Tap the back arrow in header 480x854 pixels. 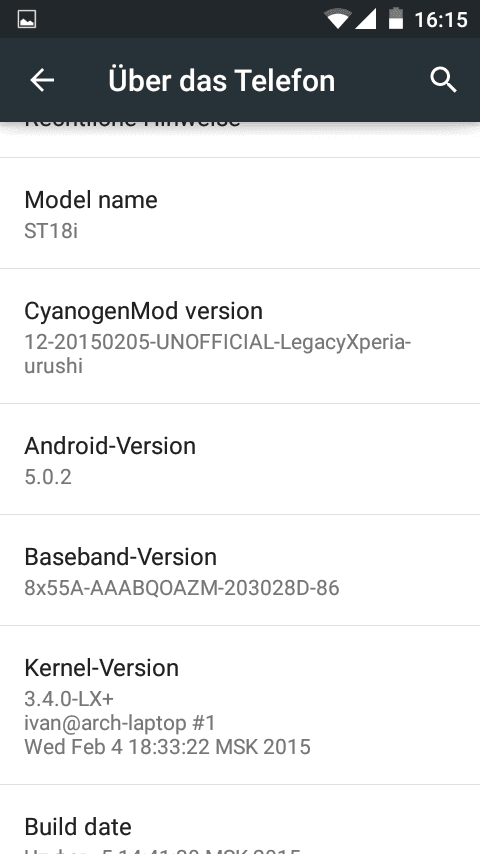42,80
